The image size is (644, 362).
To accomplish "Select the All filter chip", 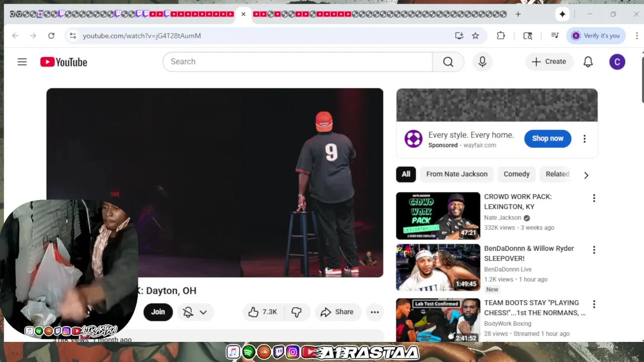I will 406,174.
